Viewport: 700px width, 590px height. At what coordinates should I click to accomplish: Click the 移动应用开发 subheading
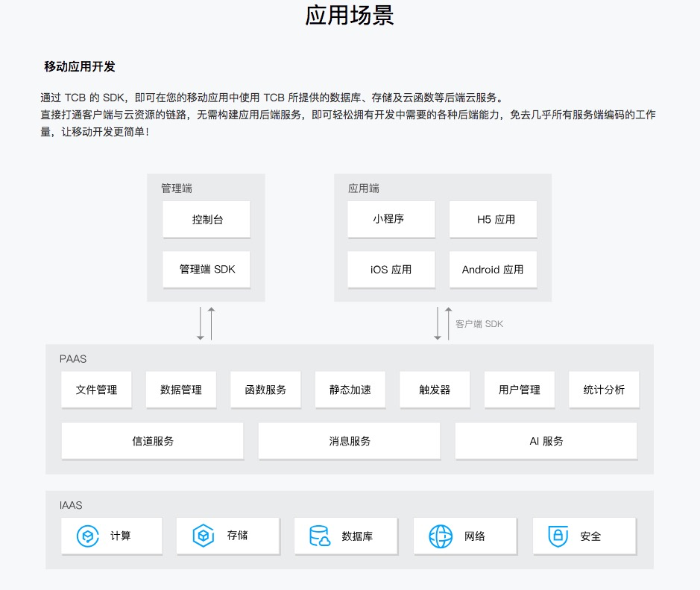click(x=80, y=66)
